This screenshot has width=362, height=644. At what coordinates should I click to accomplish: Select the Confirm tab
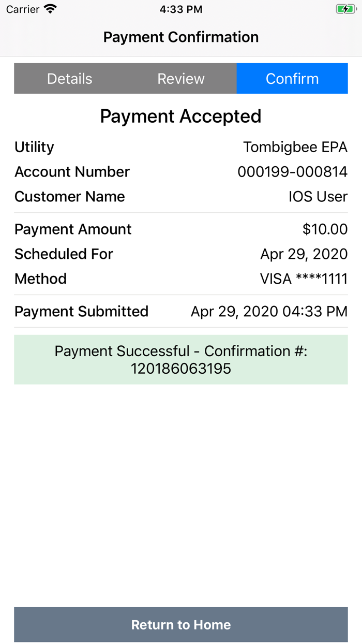coord(292,79)
